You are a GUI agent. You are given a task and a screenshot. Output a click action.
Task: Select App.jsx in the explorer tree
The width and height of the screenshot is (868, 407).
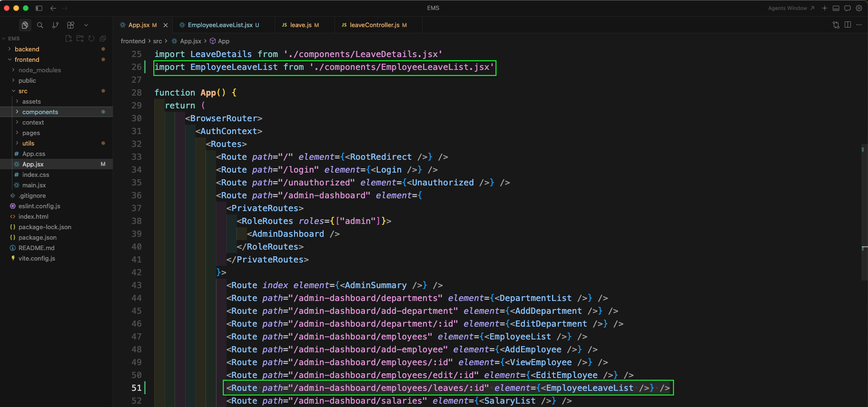pyautogui.click(x=56, y=164)
